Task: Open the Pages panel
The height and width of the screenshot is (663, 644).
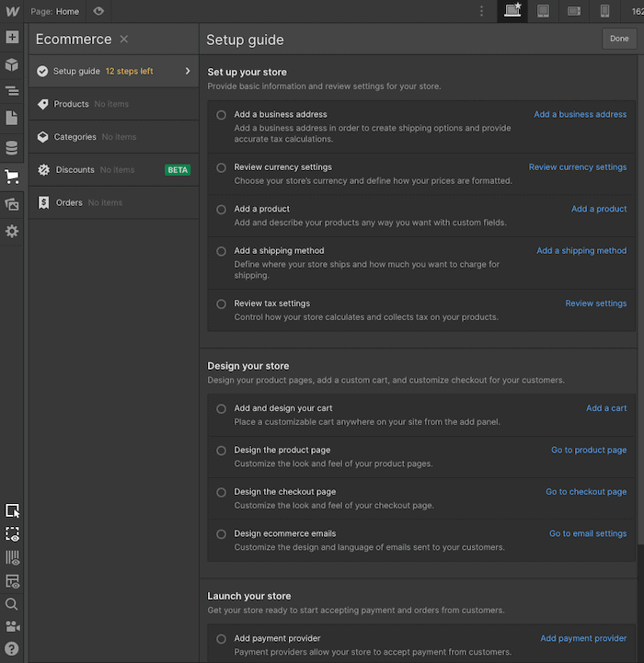Action: [x=12, y=118]
